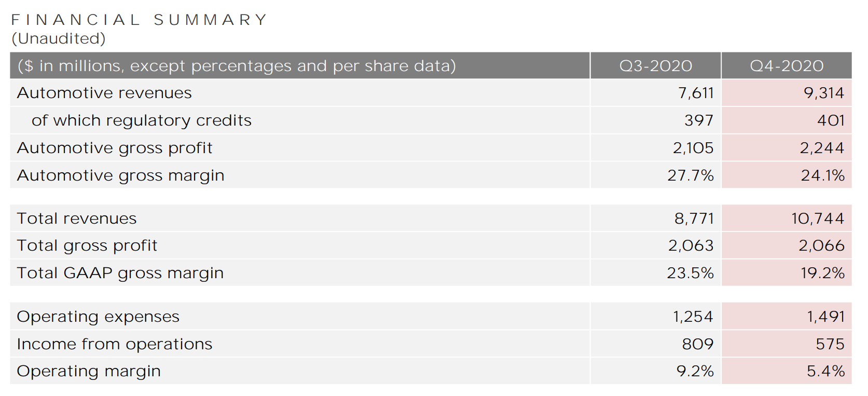The width and height of the screenshot is (868, 396).
Task: Click Q4-2020 GAAP gross margin 19.2%
Action: [823, 273]
